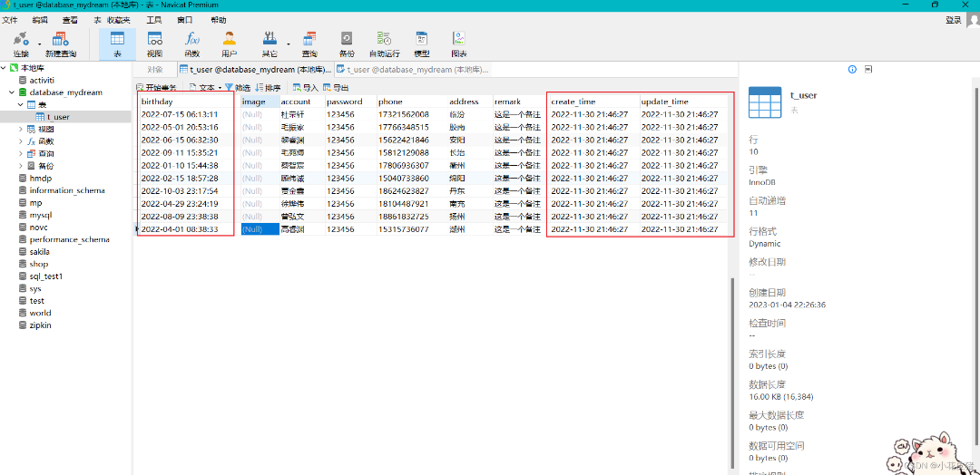Open the 连接 dropdown arrow
The image size is (980, 475).
(x=39, y=44)
